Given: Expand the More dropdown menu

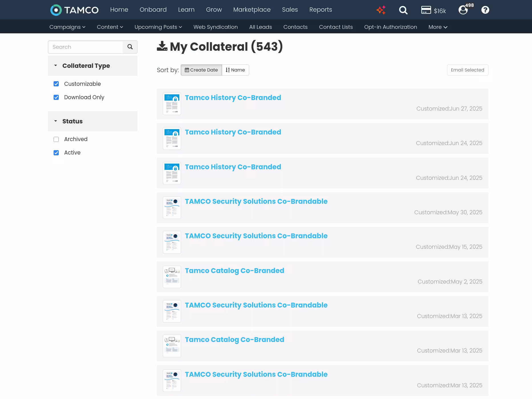Looking at the screenshot, I should [x=438, y=27].
